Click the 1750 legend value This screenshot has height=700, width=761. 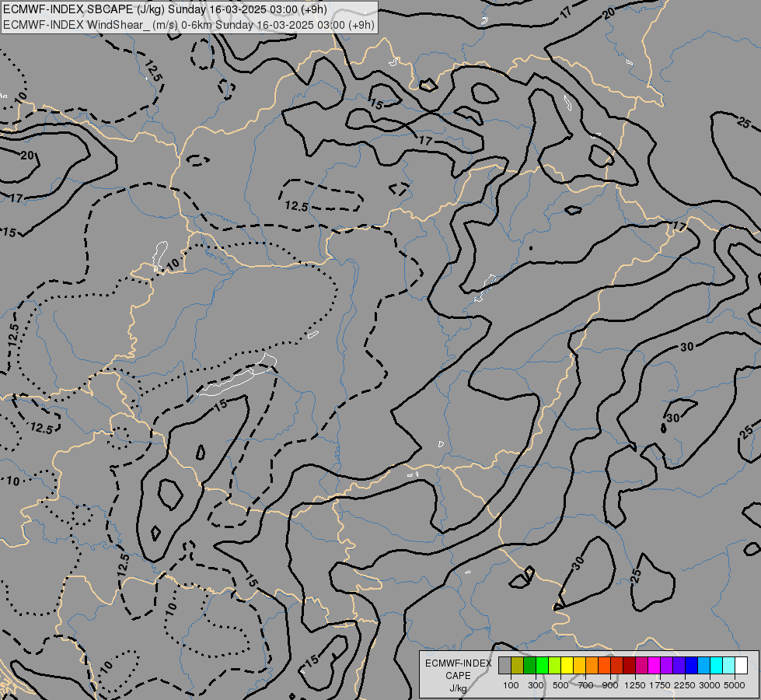pyautogui.click(x=660, y=685)
